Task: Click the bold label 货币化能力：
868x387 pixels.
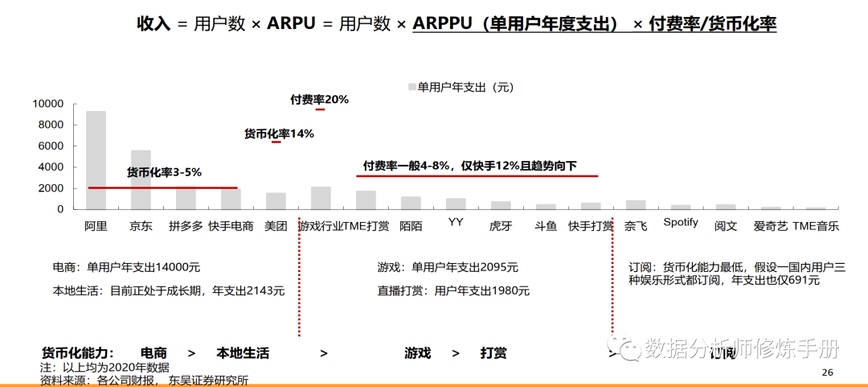Action: pyautogui.click(x=78, y=353)
